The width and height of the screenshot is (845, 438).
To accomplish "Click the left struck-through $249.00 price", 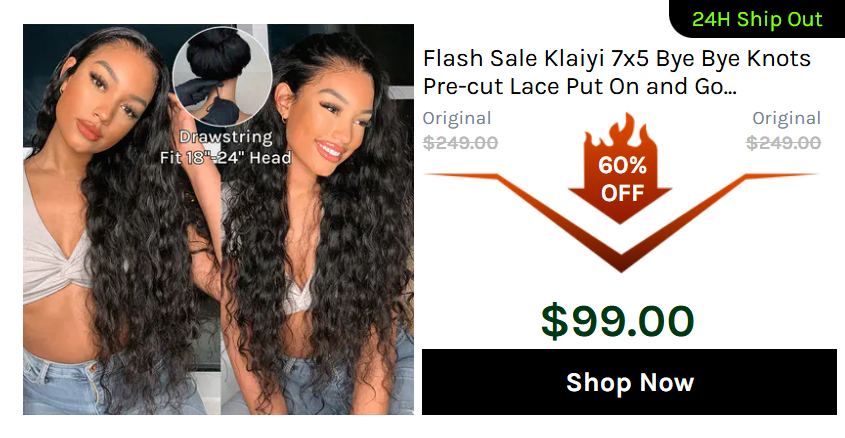I will pos(460,143).
